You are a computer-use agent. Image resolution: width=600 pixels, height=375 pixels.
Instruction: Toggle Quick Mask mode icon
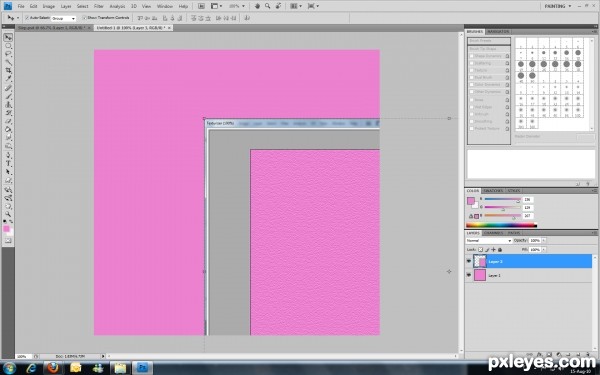pyautogui.click(x=8, y=241)
